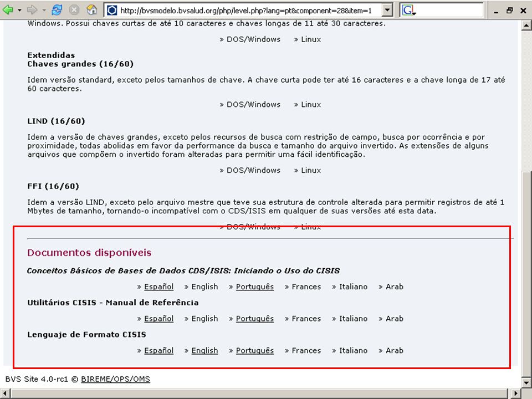
Task: Open Frances link for Lenguaje de Formato CISIS
Action: 306,351
